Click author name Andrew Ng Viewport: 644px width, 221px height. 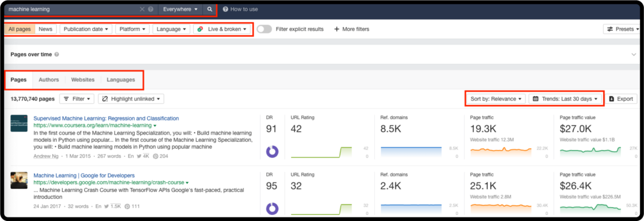click(x=45, y=156)
